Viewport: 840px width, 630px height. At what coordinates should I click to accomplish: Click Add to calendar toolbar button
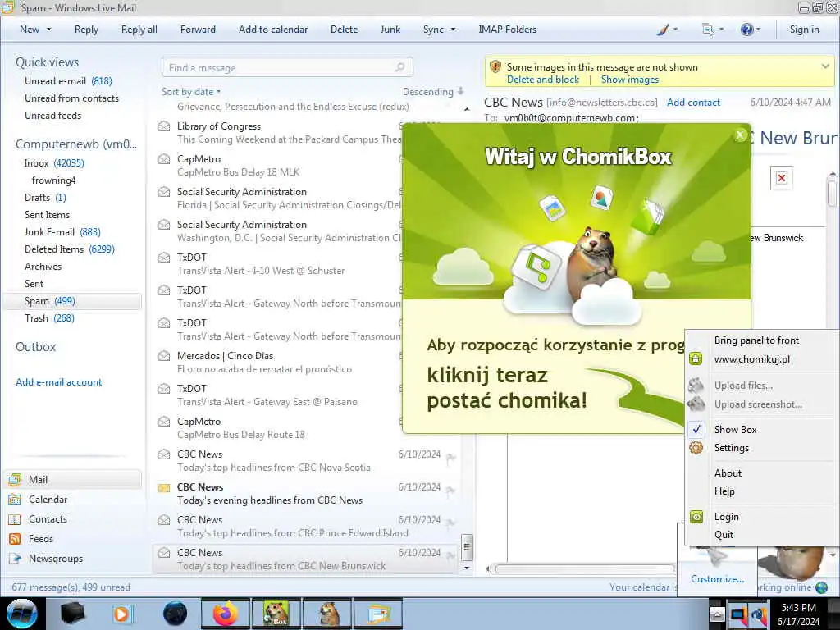tap(273, 30)
